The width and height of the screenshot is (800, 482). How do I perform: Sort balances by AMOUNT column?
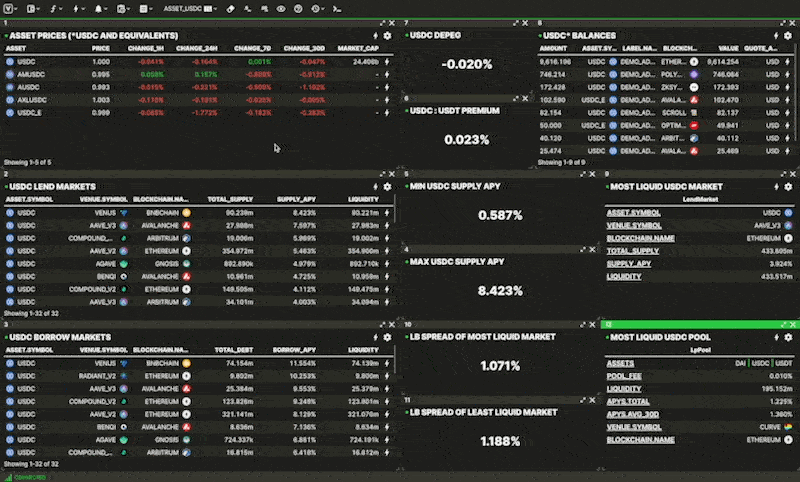(x=553, y=48)
